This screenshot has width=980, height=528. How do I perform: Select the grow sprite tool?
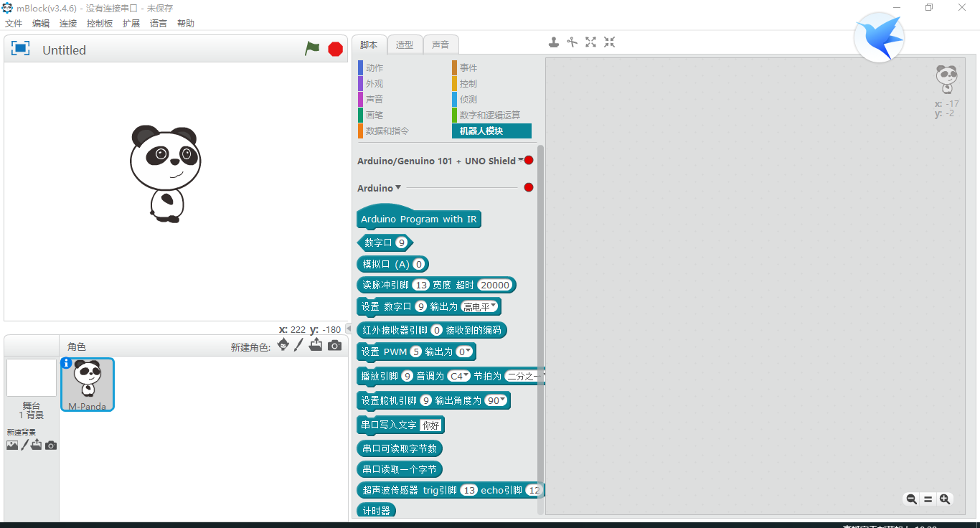pyautogui.click(x=590, y=42)
